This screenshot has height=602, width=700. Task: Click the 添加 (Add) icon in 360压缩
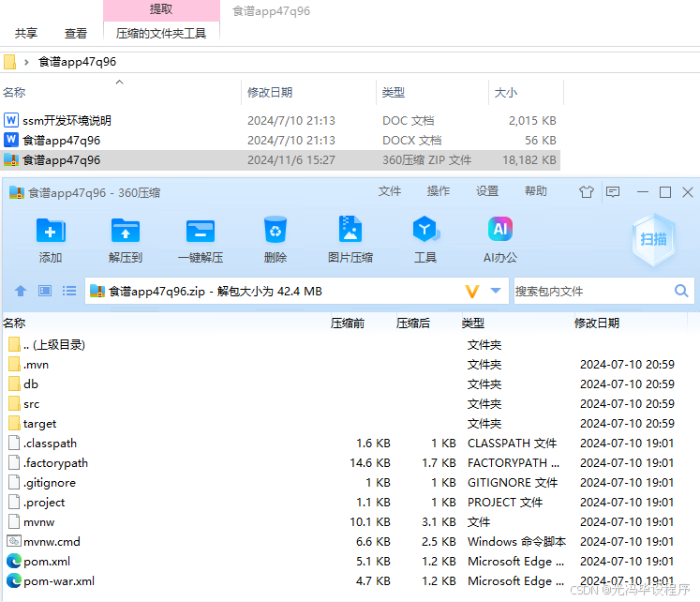(x=51, y=231)
